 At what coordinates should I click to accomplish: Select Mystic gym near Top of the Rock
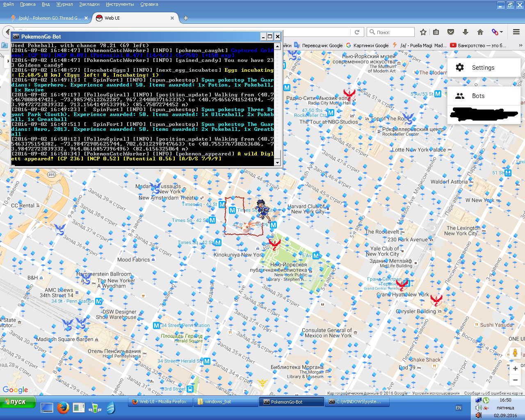(x=407, y=119)
